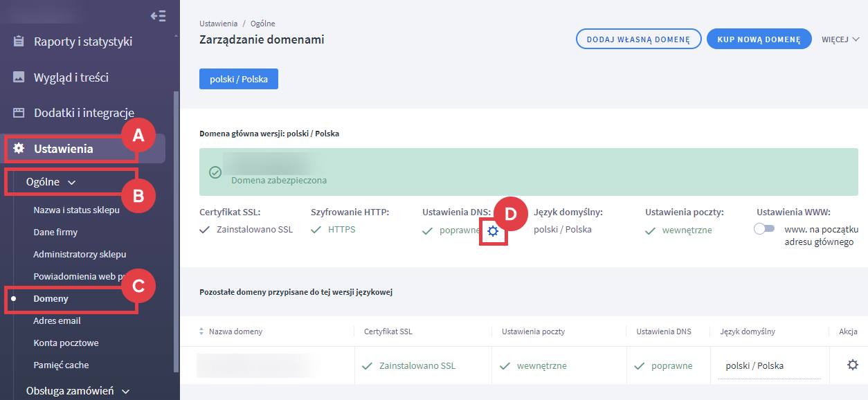
Task: Collapse the sidebar with the arrow icon
Action: point(158,16)
